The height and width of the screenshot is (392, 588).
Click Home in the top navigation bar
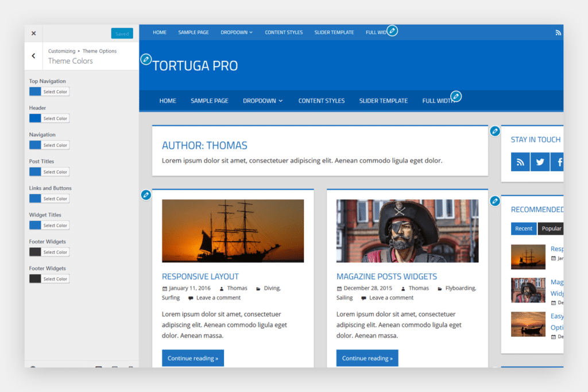coord(160,33)
